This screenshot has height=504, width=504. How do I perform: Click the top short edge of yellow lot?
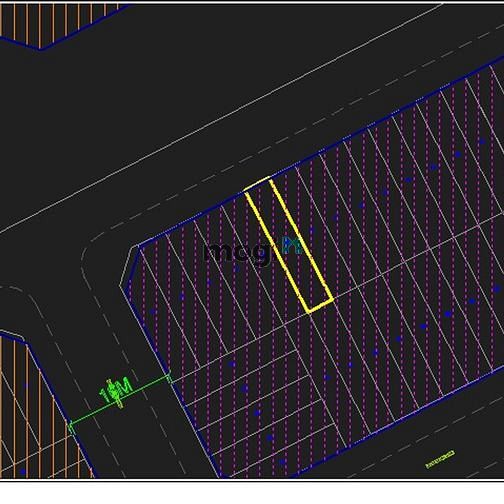click(x=257, y=184)
